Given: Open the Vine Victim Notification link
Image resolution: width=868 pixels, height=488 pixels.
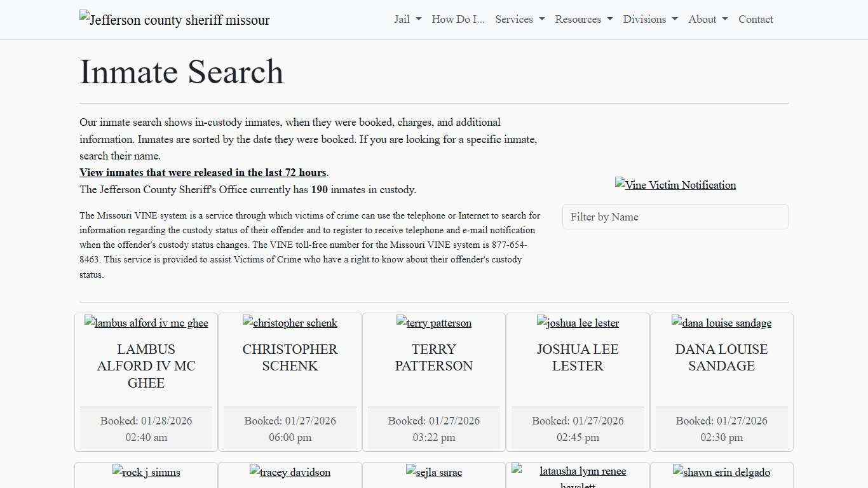Looking at the screenshot, I should point(675,185).
